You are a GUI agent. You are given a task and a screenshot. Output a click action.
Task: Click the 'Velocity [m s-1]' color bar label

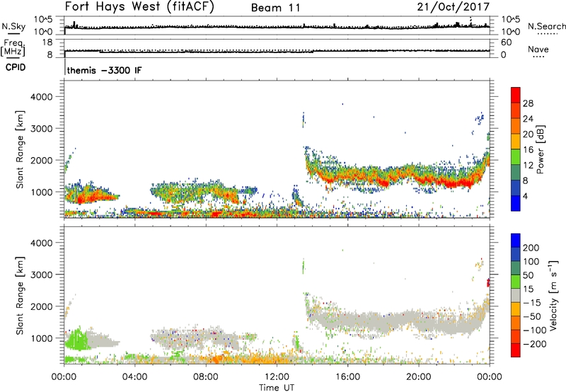(553, 295)
